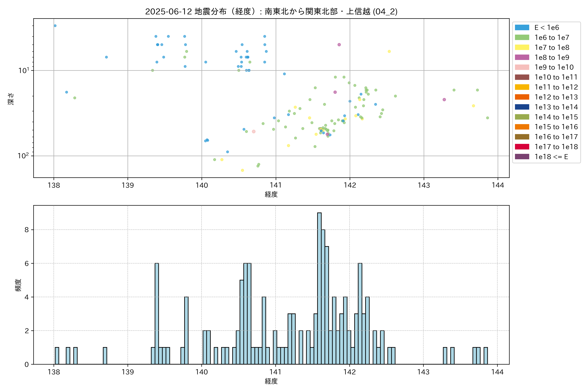Click the pink 1e9 to 1e10 legend swatch
Screen dimensions: 588x392
click(522, 67)
